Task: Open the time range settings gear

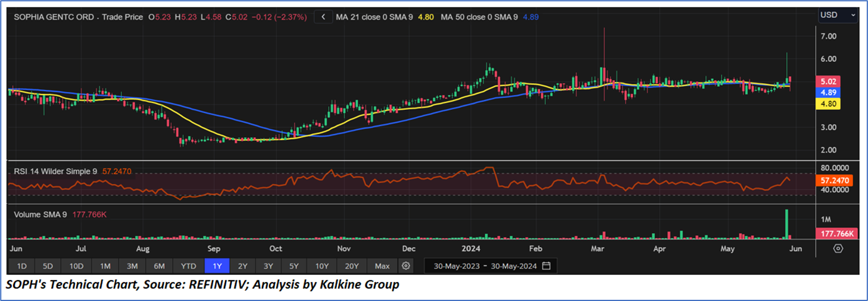Action: pyautogui.click(x=406, y=266)
